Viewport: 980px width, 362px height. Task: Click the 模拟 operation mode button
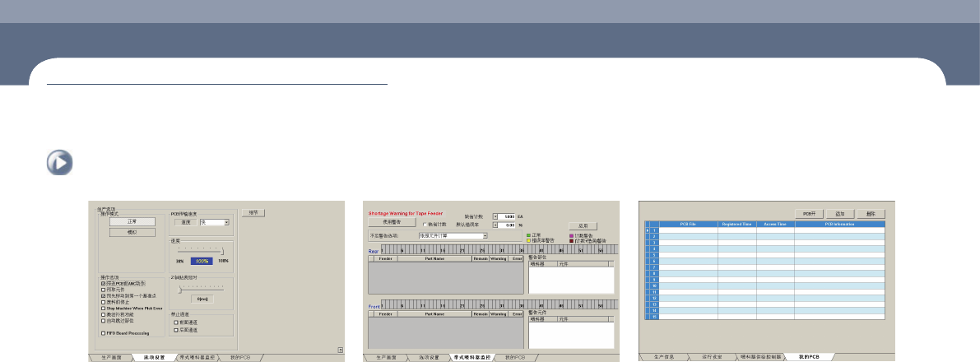tap(132, 232)
